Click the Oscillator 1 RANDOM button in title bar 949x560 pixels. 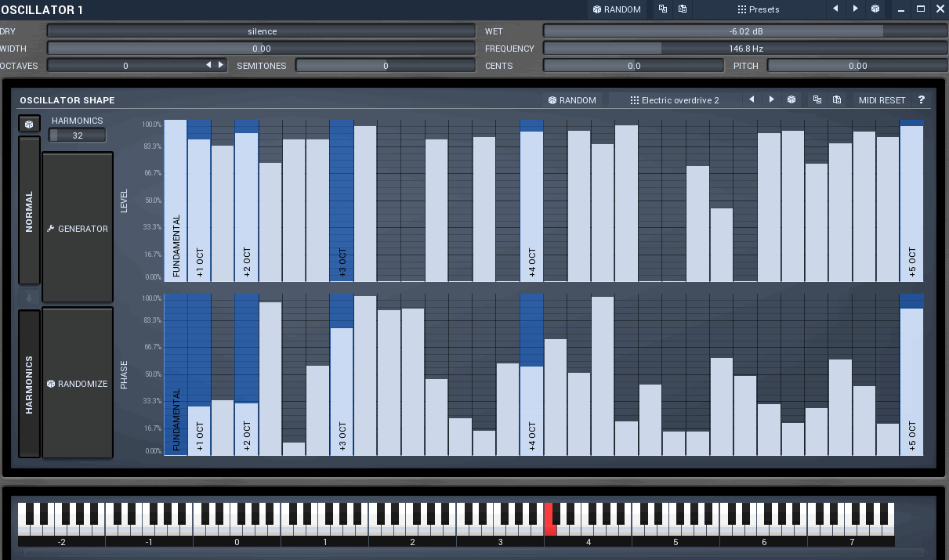pos(617,9)
